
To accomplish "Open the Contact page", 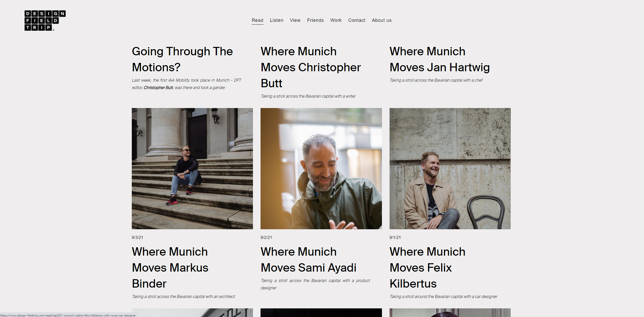I will tap(356, 20).
